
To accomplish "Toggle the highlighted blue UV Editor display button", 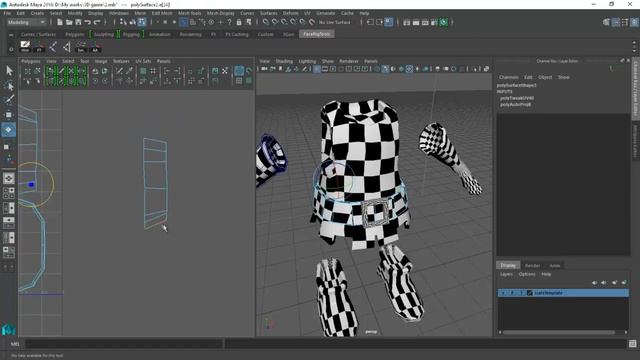I will pyautogui.click(x=239, y=71).
